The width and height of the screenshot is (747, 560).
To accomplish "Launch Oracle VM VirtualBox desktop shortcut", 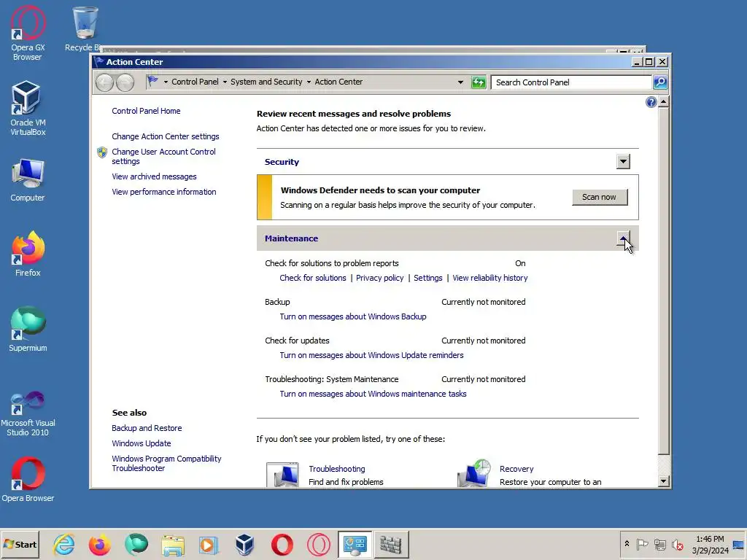I will point(28,109).
